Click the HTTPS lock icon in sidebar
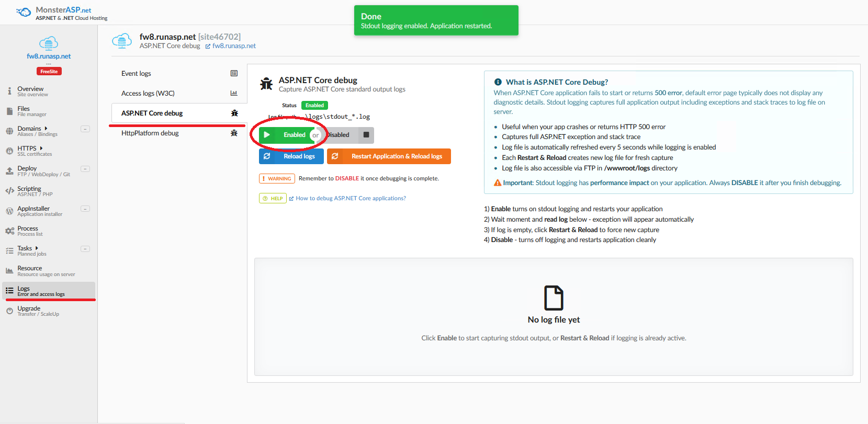This screenshot has width=868, height=424. [9, 151]
